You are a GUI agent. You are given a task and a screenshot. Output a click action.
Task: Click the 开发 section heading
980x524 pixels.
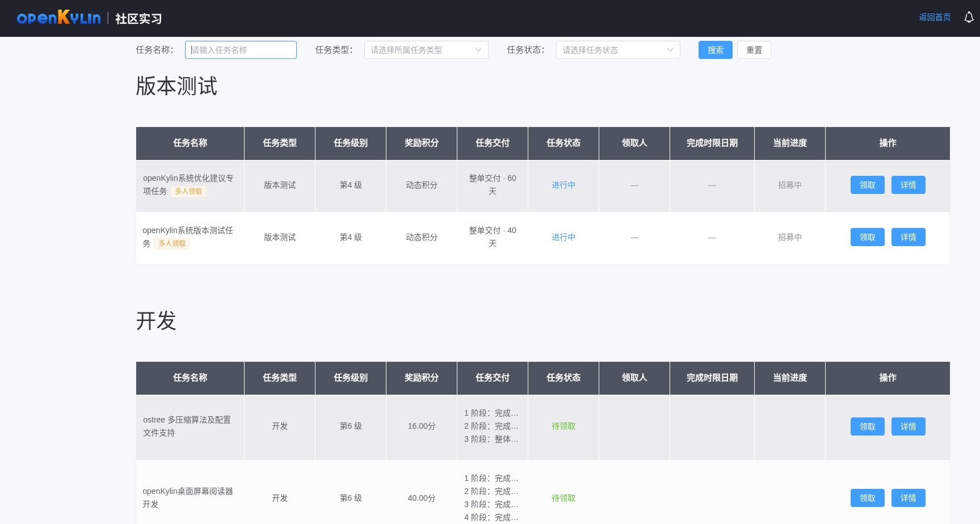[156, 321]
